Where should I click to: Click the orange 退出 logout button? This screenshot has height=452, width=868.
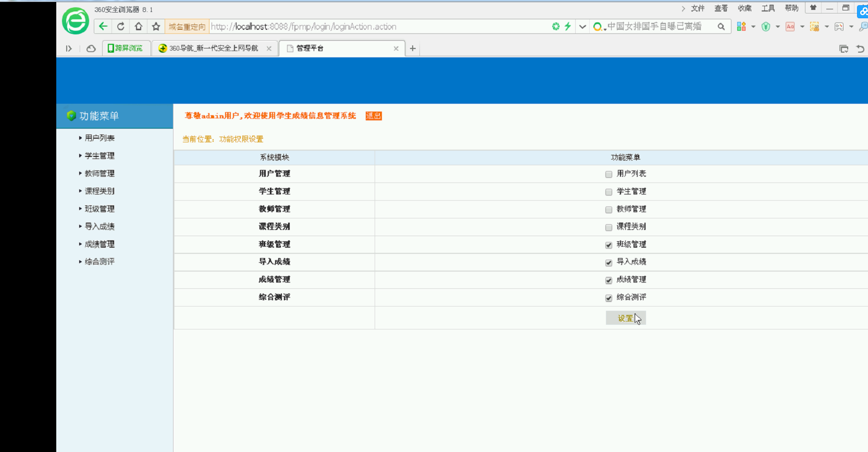click(374, 116)
